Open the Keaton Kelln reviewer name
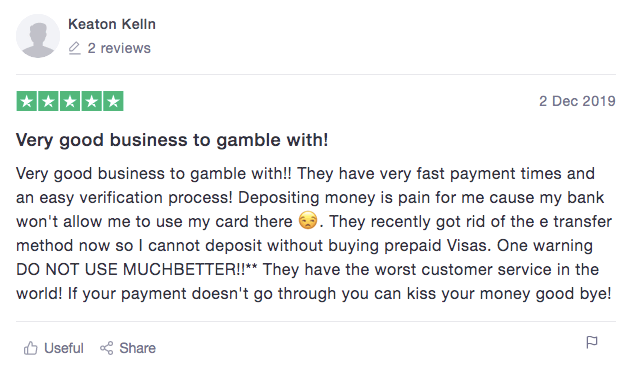Viewport: 632px width, 376px height. (112, 24)
